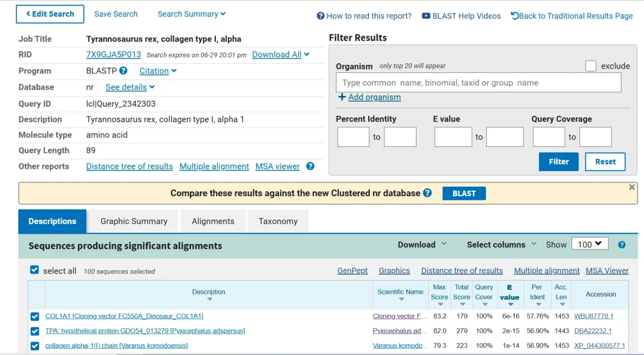Click the Filter button
This screenshot has width=644, height=355.
pos(559,161)
